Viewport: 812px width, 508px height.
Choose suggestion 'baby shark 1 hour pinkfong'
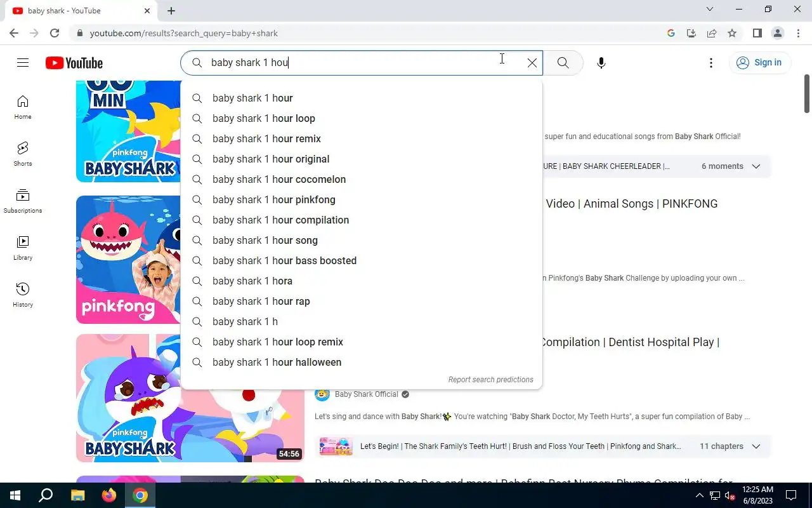click(362, 199)
